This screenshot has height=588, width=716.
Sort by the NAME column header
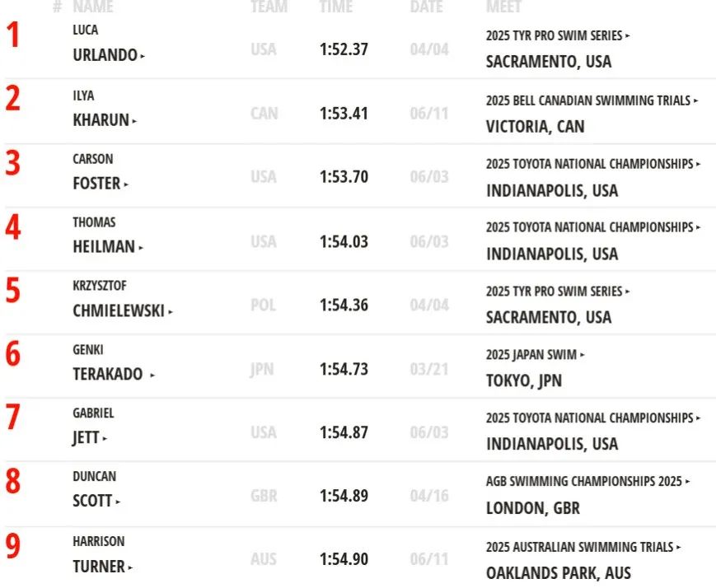point(93,7)
